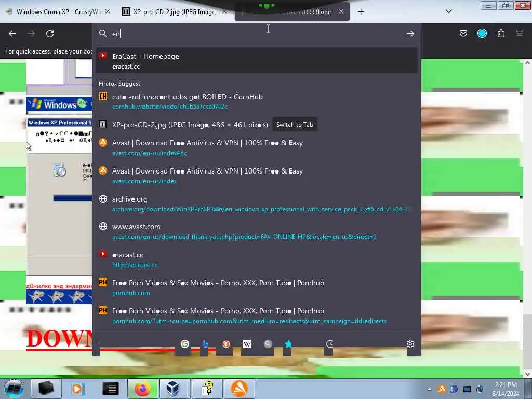Click 'Switch to Tab' for XP-pro-CD-2.jpg

(x=295, y=125)
